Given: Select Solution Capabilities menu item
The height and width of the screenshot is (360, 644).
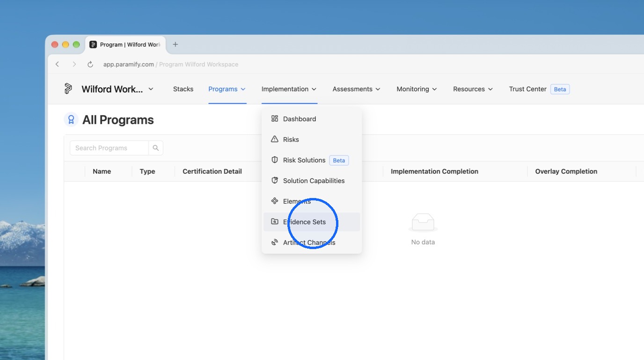Looking at the screenshot, I should (x=312, y=181).
